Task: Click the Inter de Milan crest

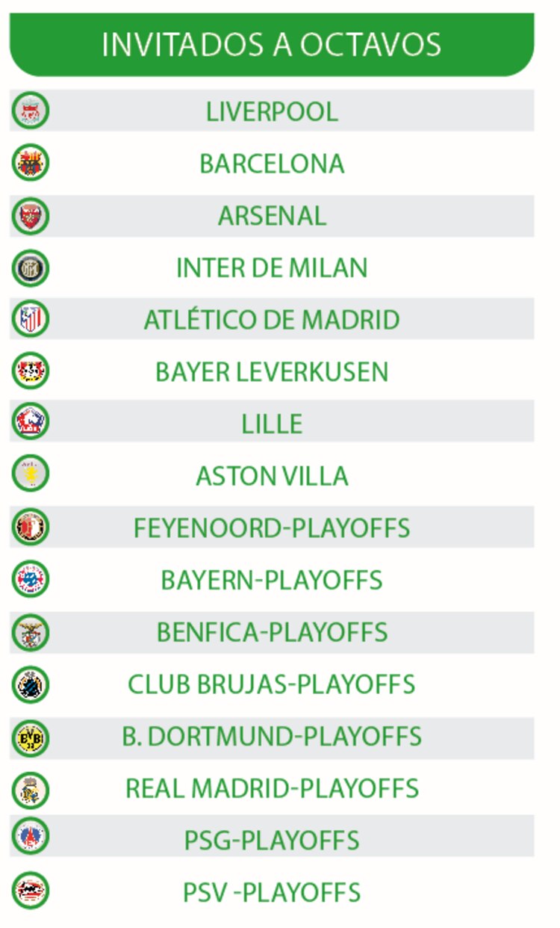Action: (31, 267)
